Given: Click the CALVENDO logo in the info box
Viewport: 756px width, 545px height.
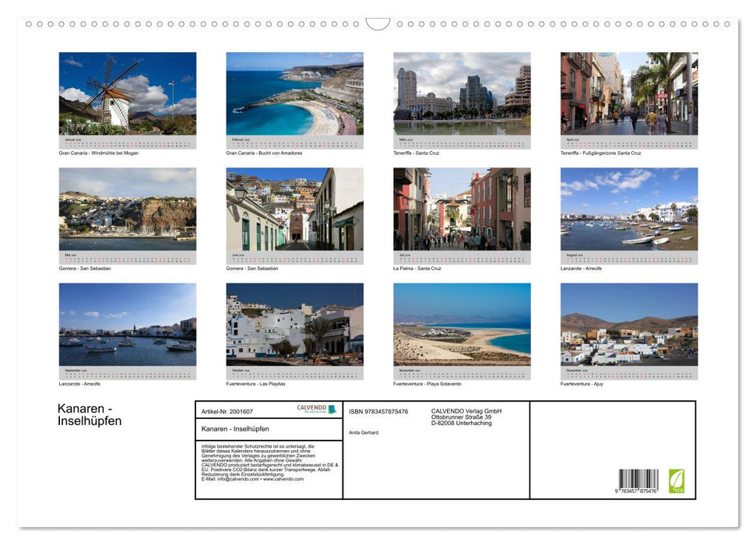Looking at the screenshot, I should (x=316, y=409).
